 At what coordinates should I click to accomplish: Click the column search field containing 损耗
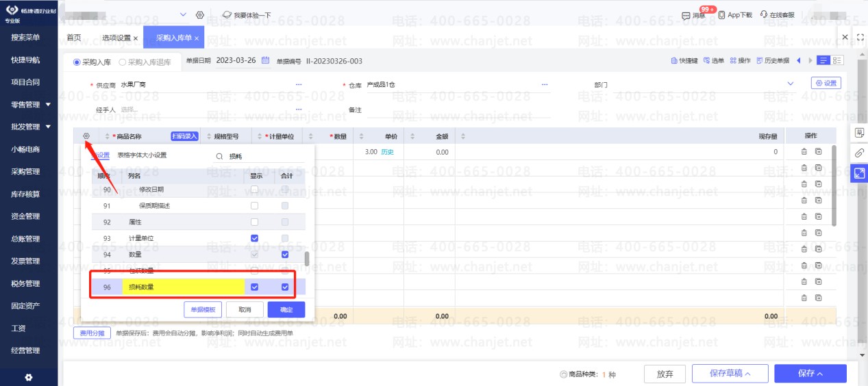point(261,156)
